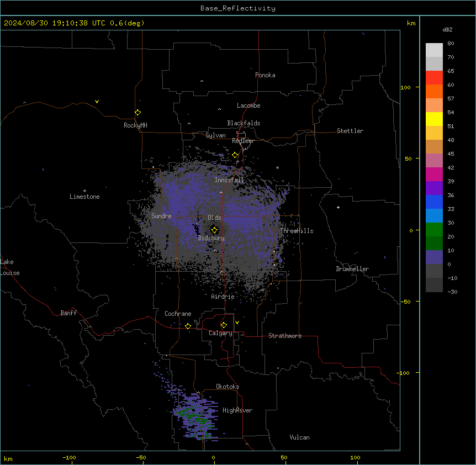This screenshot has height=465, width=476.
Task: Click the yellow V marker northwest of RockyMH
Action: click(97, 102)
